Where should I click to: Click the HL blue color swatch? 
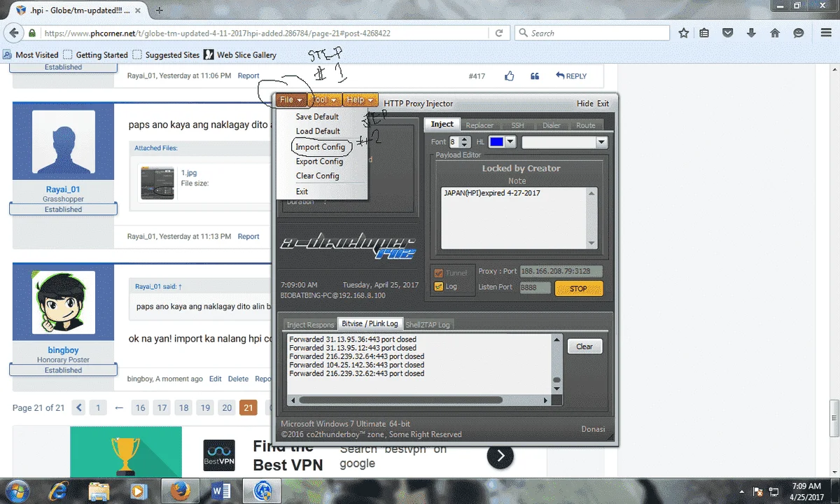496,142
